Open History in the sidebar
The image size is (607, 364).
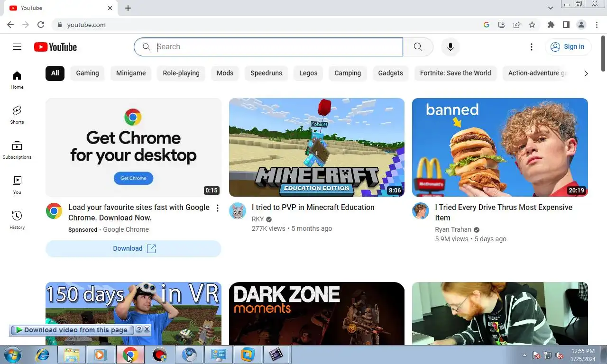click(17, 220)
